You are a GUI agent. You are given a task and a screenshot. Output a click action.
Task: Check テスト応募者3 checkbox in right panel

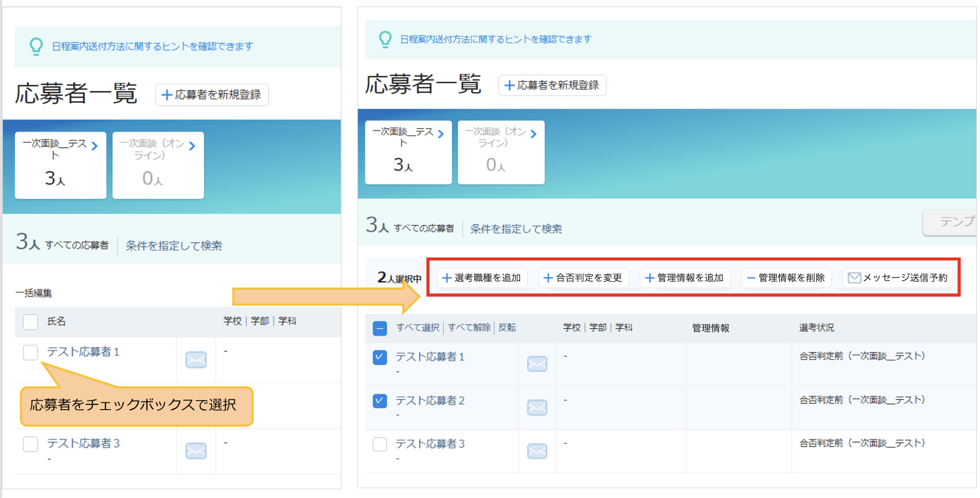pos(380,444)
